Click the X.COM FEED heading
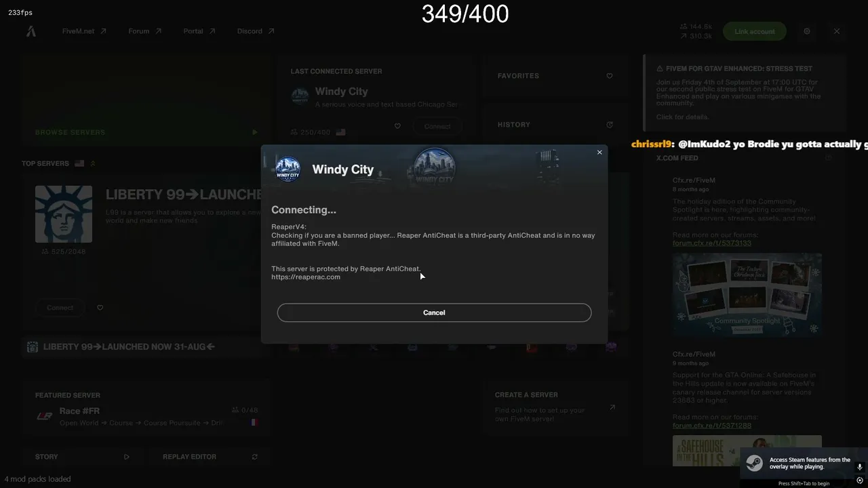The height and width of the screenshot is (488, 868). pyautogui.click(x=677, y=158)
